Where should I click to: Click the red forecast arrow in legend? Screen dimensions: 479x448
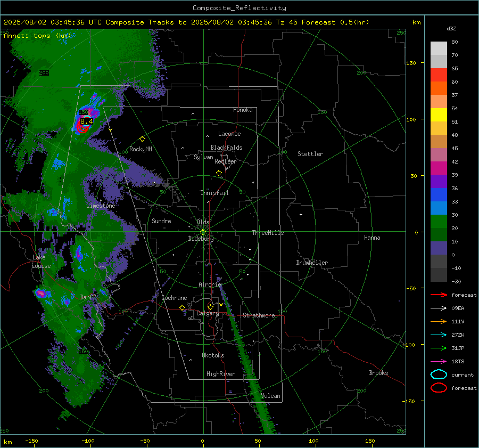[439, 295]
